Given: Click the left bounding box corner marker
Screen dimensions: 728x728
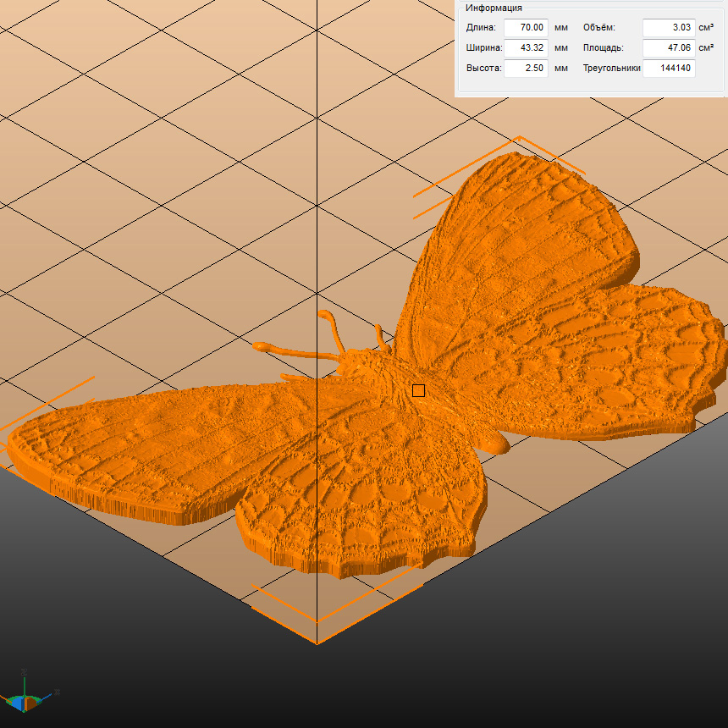Looking at the screenshot, I should click(x=8, y=440).
